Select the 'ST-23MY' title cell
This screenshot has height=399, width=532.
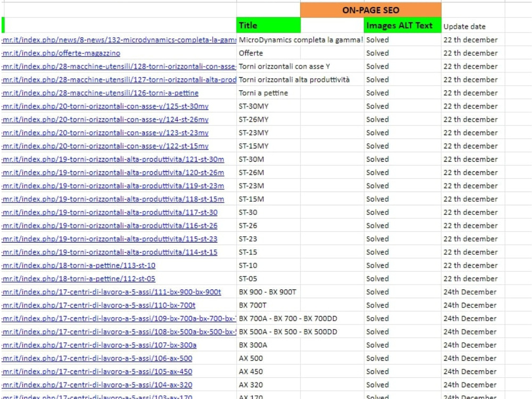[x=268, y=132]
